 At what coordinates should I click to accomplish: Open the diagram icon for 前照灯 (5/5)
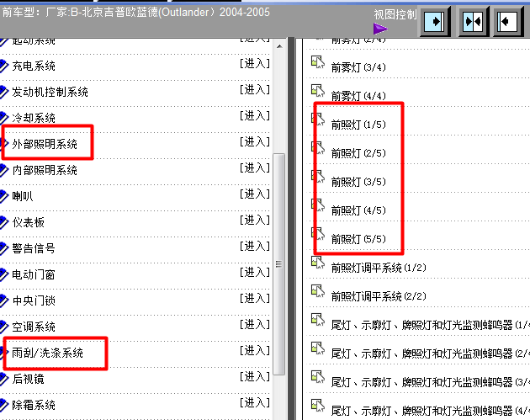pyautogui.click(x=318, y=233)
